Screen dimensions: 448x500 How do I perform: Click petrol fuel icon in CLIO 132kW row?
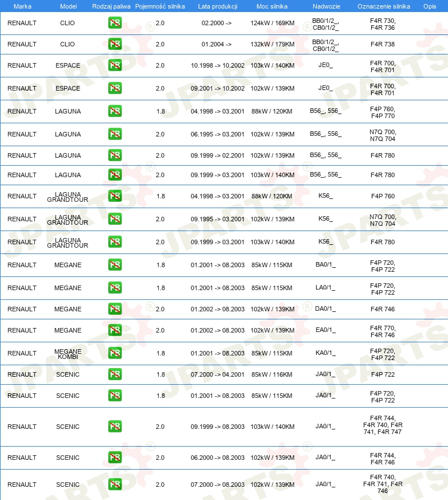pyautogui.click(x=115, y=44)
